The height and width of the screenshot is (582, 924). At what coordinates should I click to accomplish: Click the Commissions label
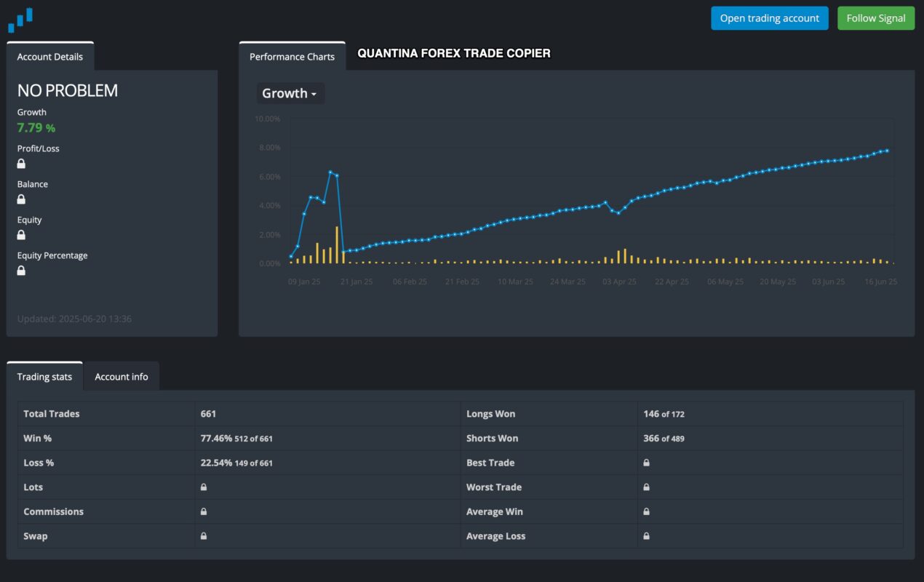(53, 511)
